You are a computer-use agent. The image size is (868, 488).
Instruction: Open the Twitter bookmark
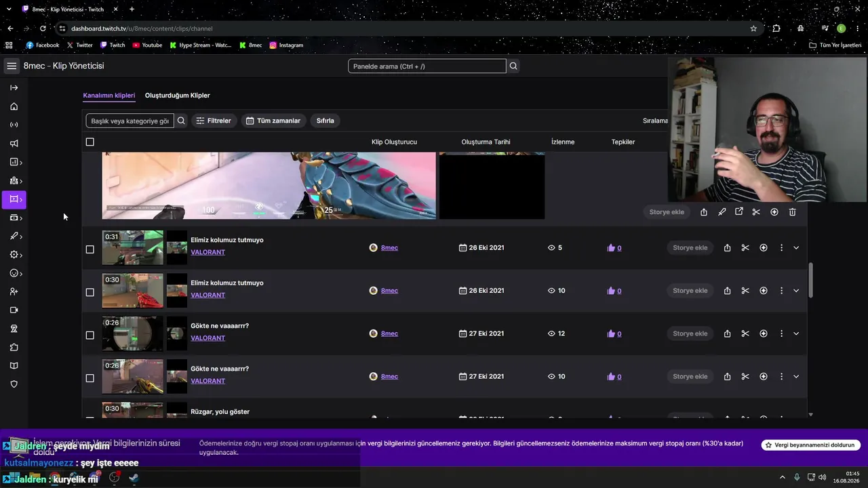[80, 45]
